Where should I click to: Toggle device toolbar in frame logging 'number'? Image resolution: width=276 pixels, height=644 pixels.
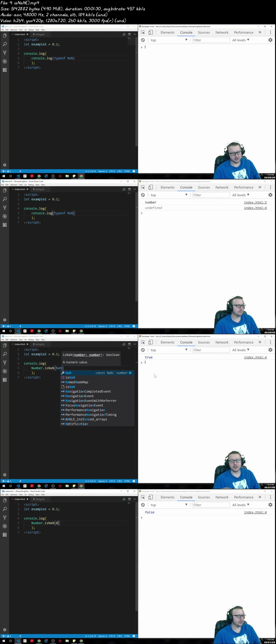151,187
